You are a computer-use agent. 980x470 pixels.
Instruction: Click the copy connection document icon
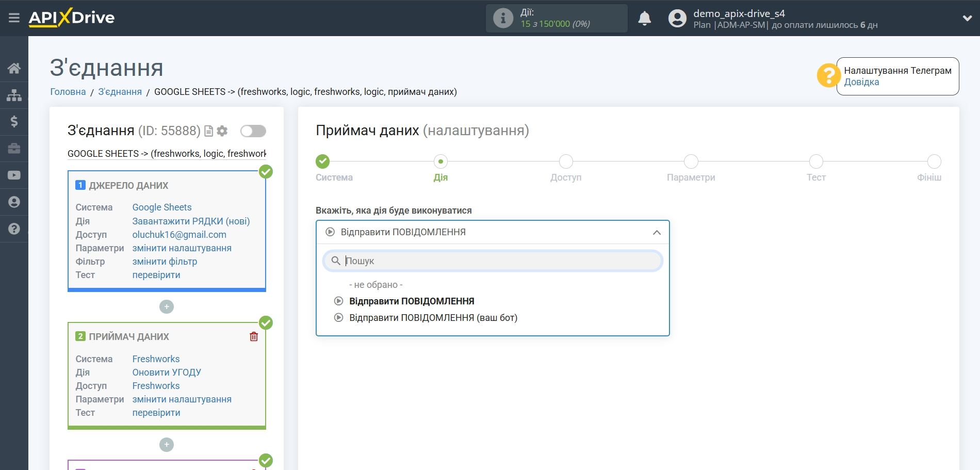[208, 131]
